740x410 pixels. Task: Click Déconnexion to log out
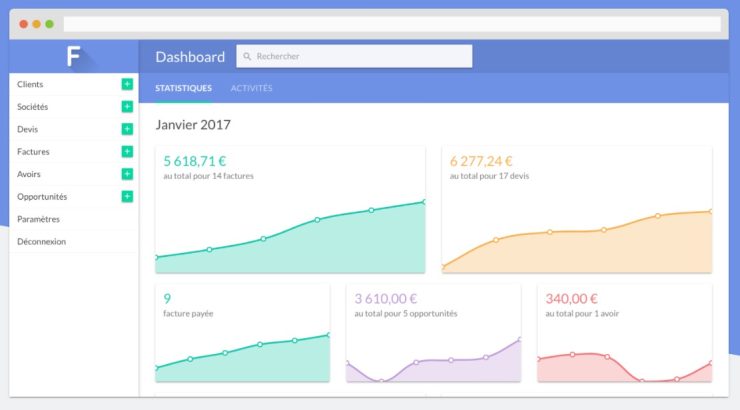[x=41, y=241]
